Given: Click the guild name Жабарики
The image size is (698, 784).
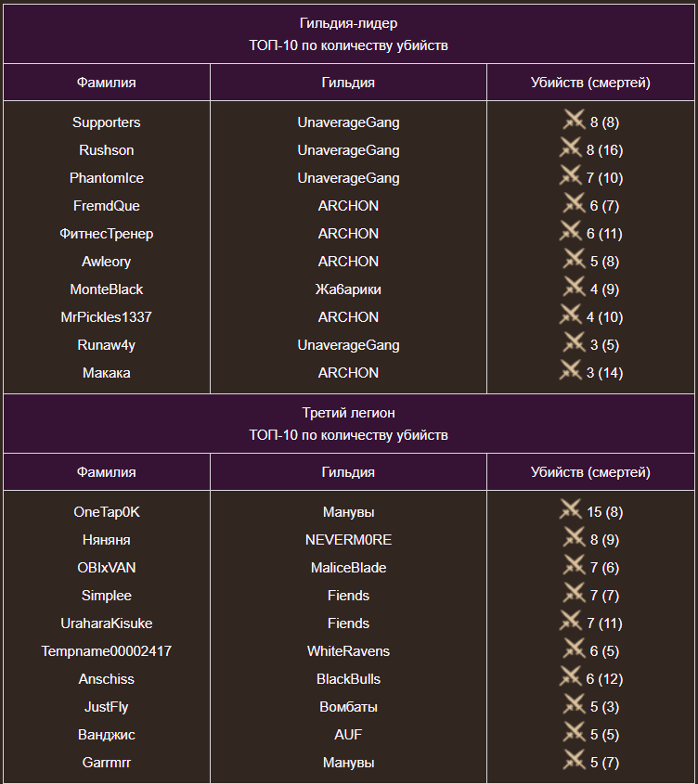Looking at the screenshot, I should (x=348, y=289).
